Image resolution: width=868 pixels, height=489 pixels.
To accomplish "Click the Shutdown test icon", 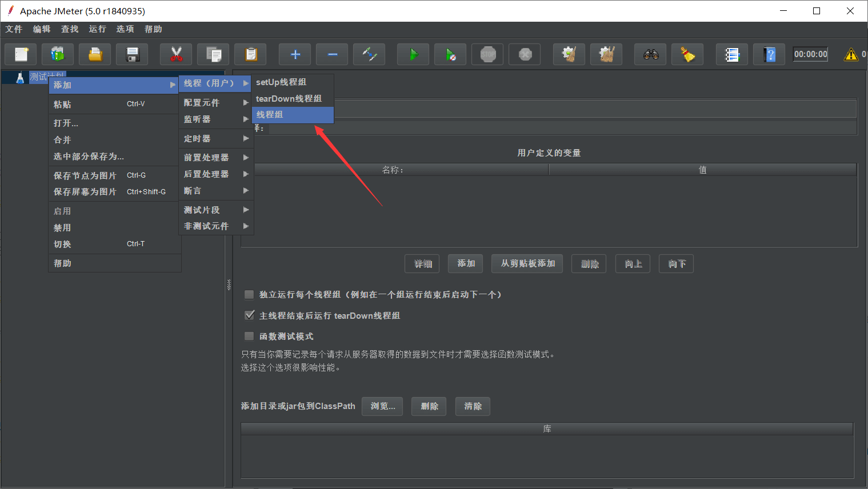I will [x=525, y=54].
